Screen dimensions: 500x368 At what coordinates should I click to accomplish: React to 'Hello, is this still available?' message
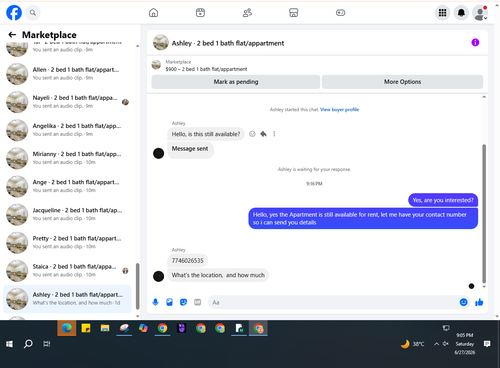click(252, 134)
